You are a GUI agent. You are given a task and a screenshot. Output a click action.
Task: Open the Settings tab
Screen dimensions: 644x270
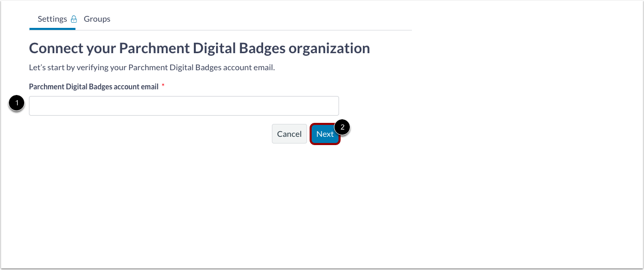52,19
